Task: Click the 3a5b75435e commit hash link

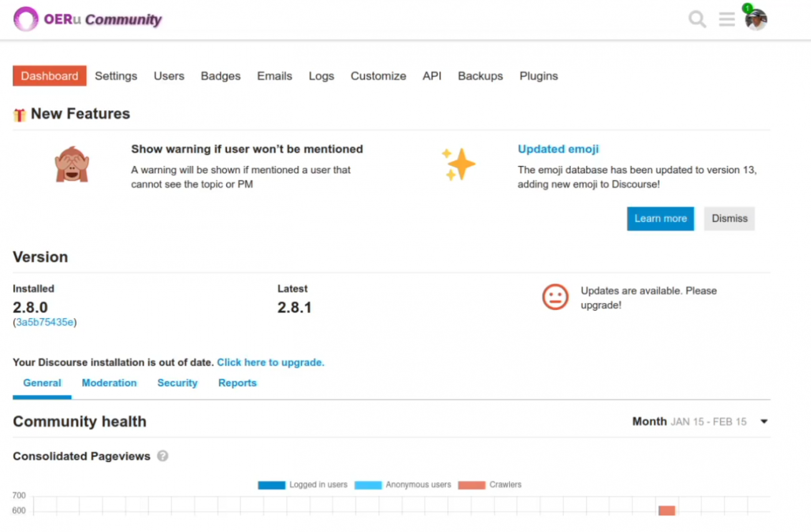Action: [x=45, y=322]
